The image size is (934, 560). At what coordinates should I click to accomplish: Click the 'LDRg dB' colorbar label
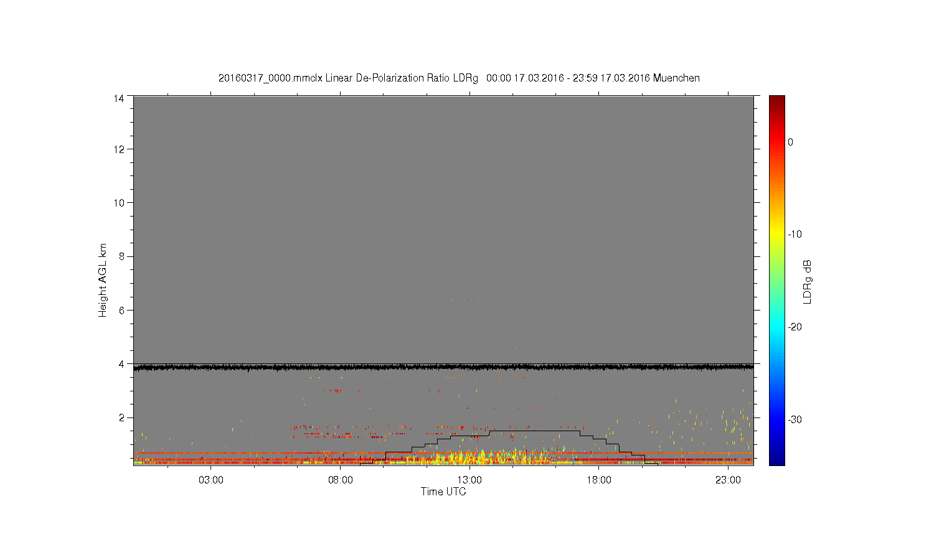pyautogui.click(x=808, y=281)
